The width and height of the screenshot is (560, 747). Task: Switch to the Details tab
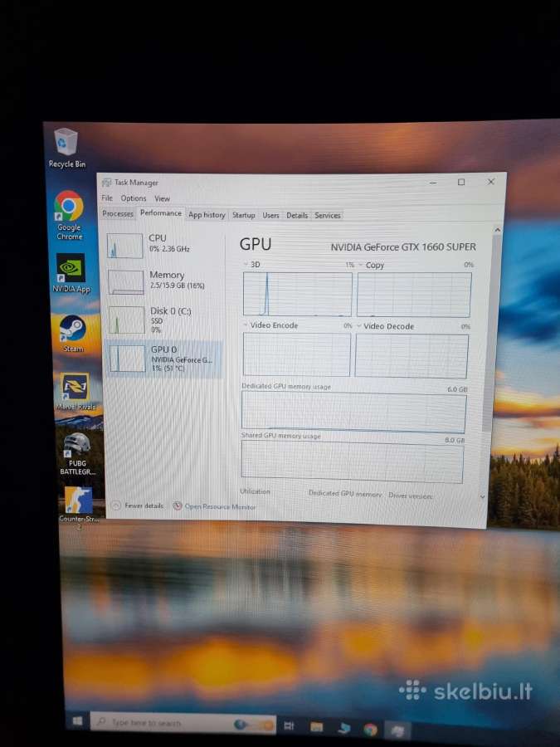point(297,216)
